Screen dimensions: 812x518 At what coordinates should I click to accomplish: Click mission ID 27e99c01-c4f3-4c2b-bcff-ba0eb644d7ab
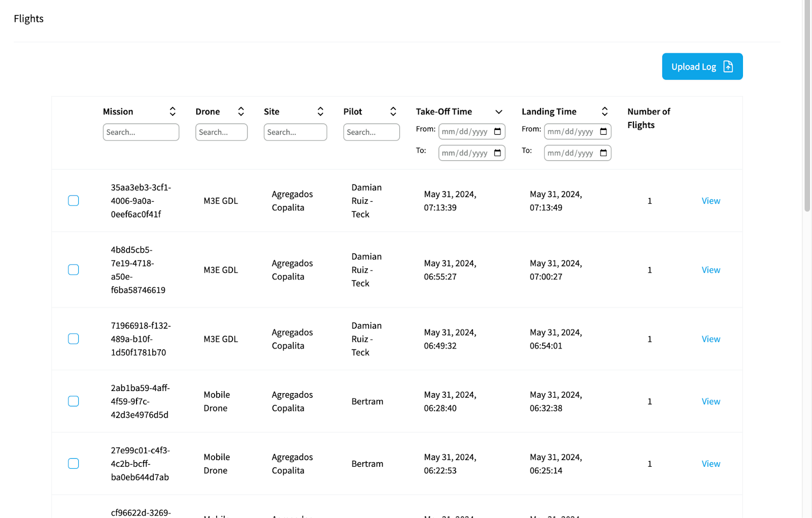click(141, 464)
